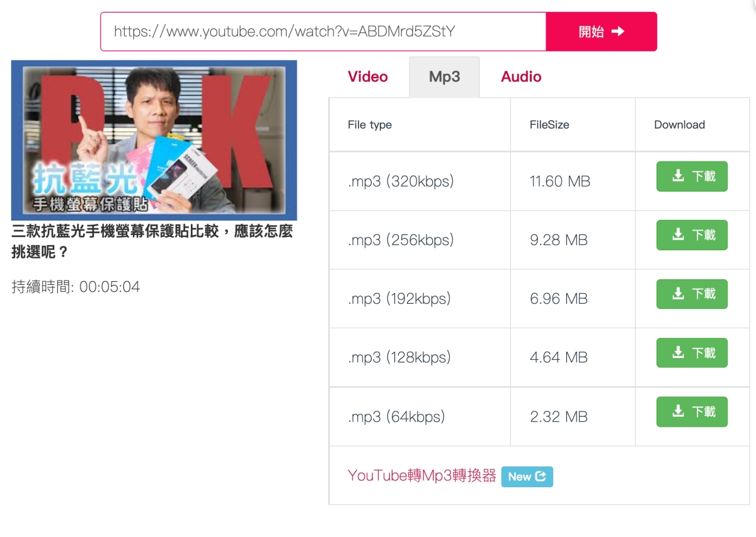
Task: Click the Download column header
Action: [x=679, y=125]
